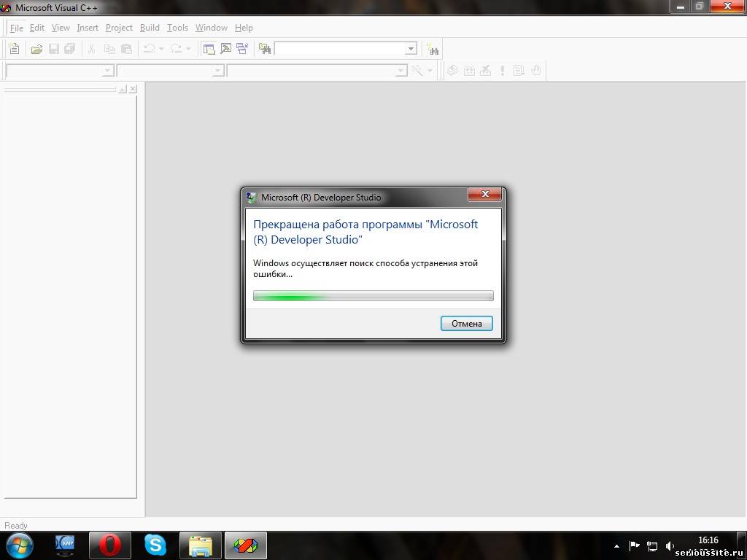Expand the WizardBar actions dropdown arrow
Screen dimensions: 747x560
tap(430, 71)
